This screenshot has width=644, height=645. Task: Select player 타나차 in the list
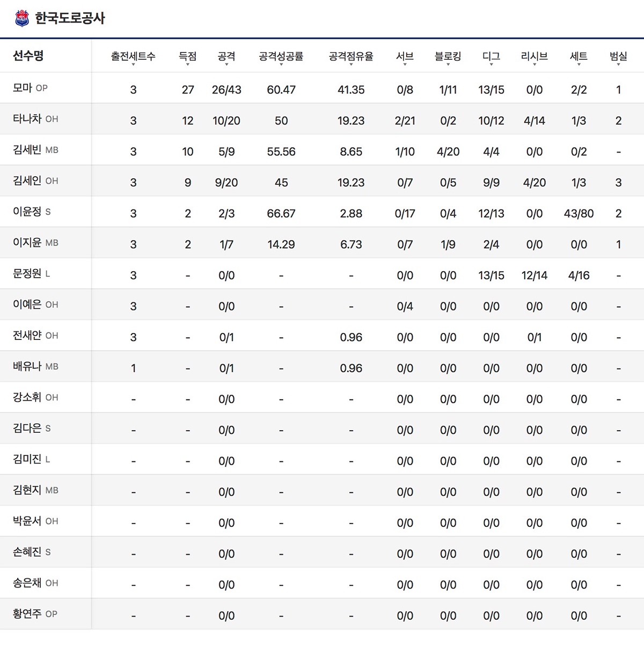click(x=27, y=119)
